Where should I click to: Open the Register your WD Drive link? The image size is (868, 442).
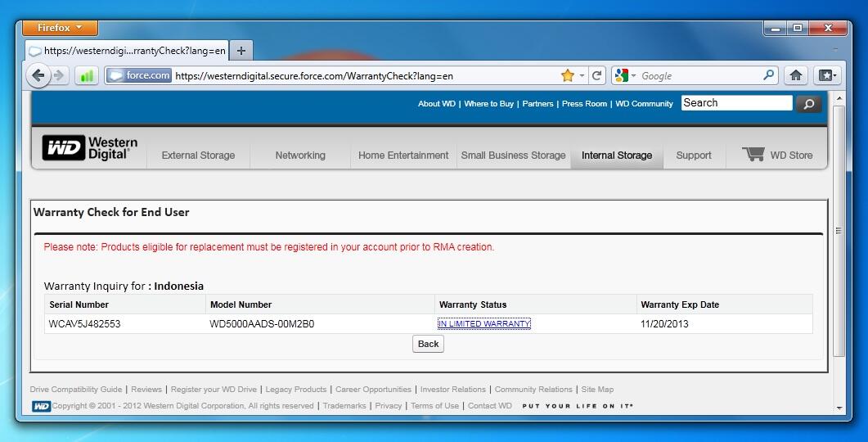(214, 390)
